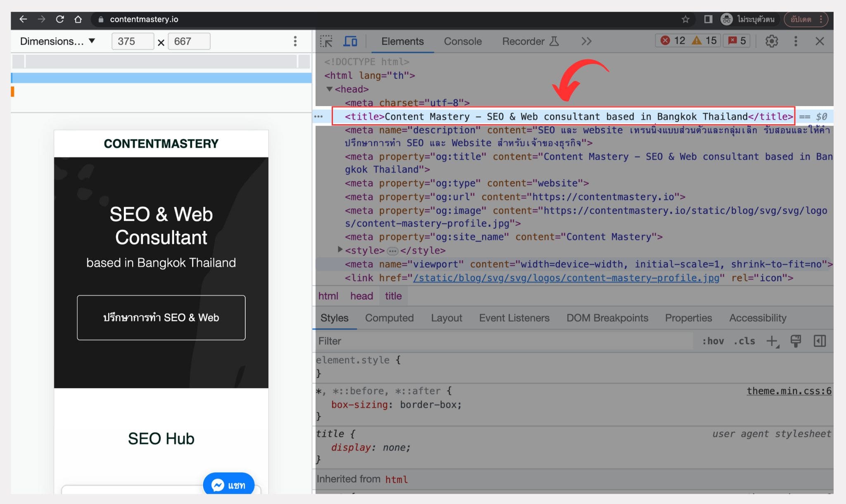Select the viewport meta row
Image resolution: width=846 pixels, height=504 pixels.
tap(589, 264)
